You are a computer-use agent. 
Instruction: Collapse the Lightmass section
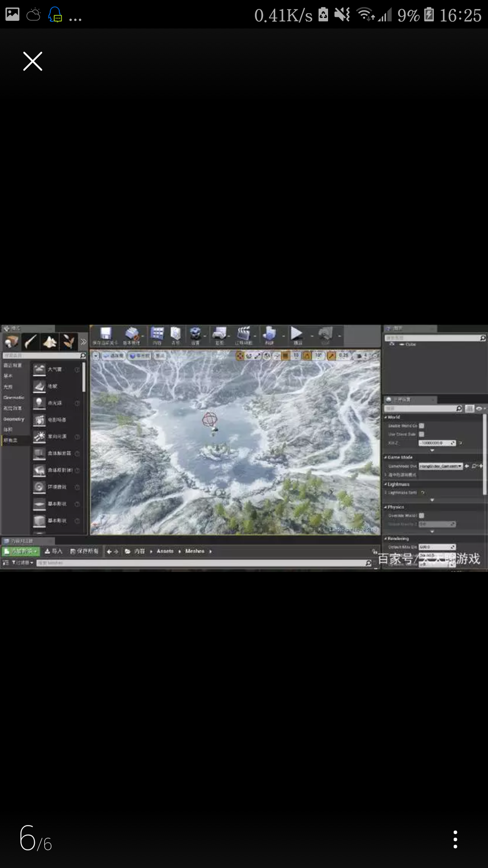click(385, 485)
